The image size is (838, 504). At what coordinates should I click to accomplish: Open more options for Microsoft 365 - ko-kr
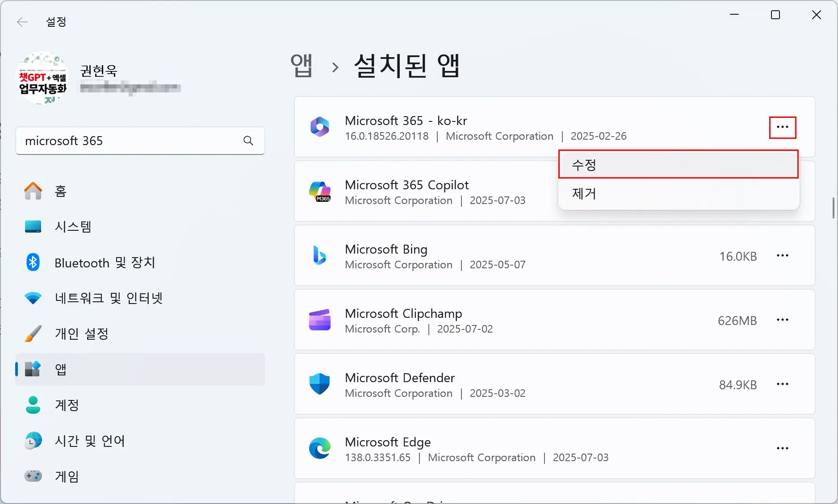point(783,127)
